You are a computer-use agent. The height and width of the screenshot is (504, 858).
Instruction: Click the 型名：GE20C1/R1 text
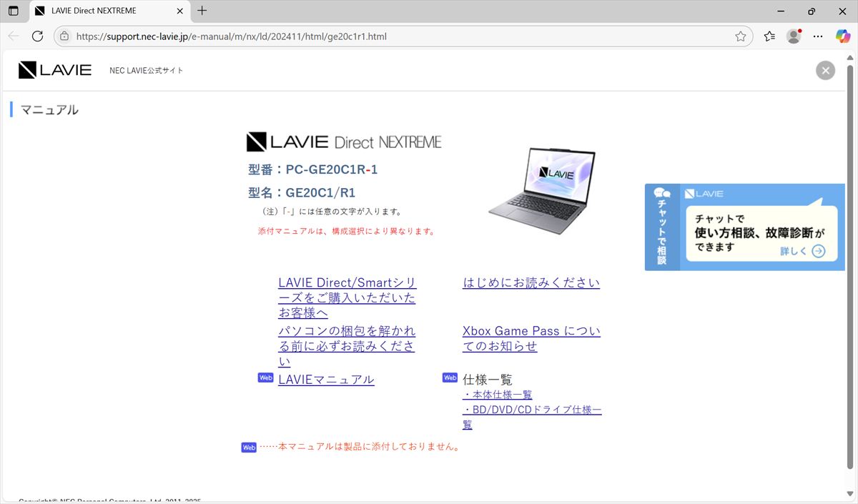click(302, 192)
